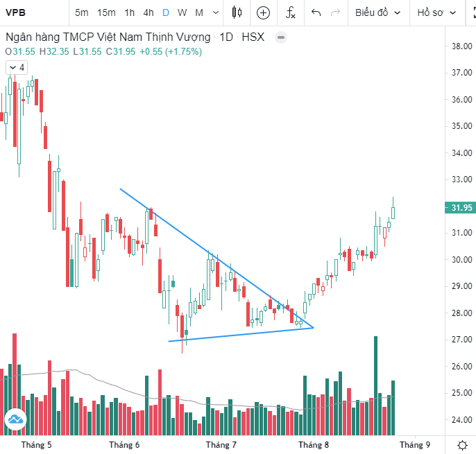Click the Tháng 5 time axis label

tap(36, 445)
